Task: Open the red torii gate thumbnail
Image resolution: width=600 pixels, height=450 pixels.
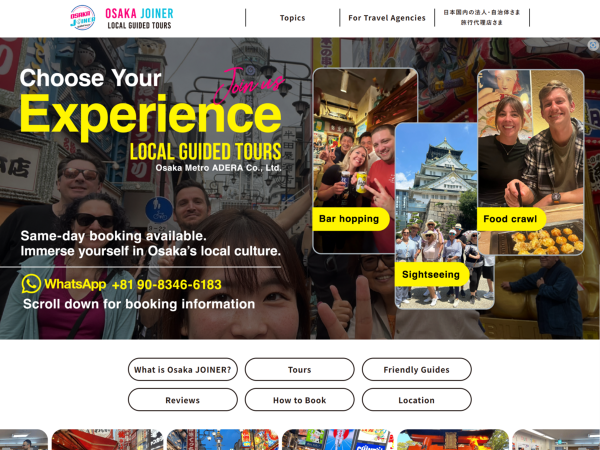Action: click(x=453, y=440)
